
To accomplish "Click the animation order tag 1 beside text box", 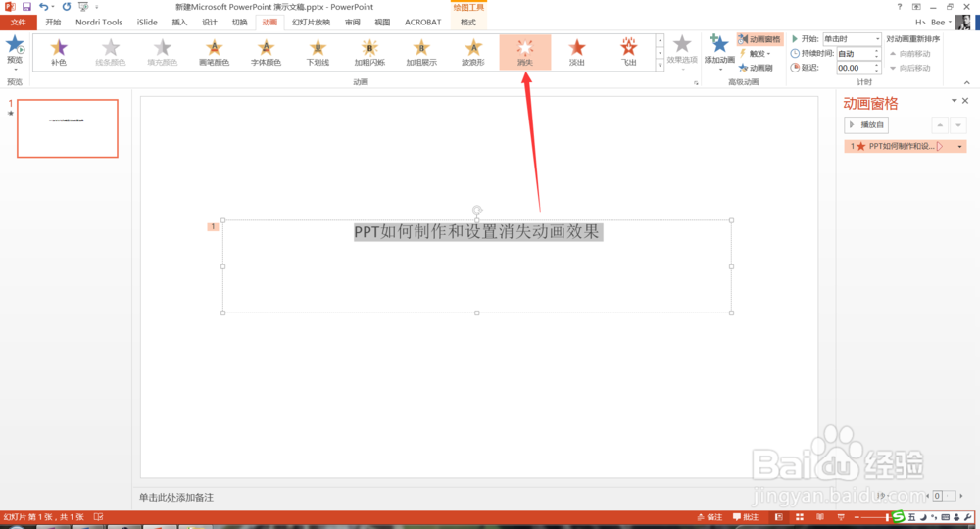I will coord(213,226).
